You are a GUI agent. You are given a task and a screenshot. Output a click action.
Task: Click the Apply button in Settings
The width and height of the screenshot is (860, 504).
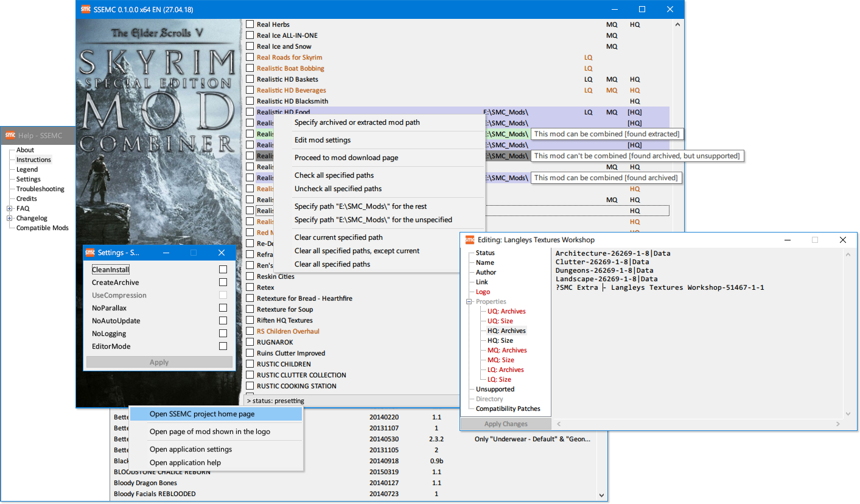coord(159,362)
